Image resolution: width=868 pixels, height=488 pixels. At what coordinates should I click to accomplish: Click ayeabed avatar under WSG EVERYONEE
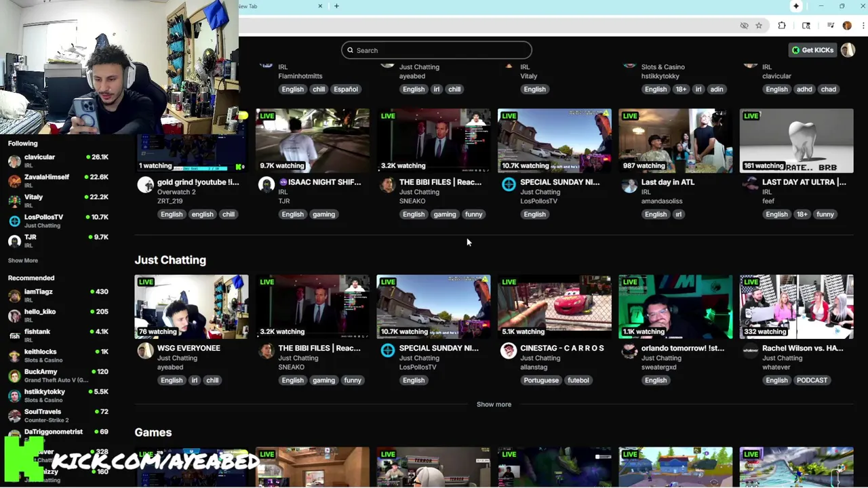coord(145,350)
